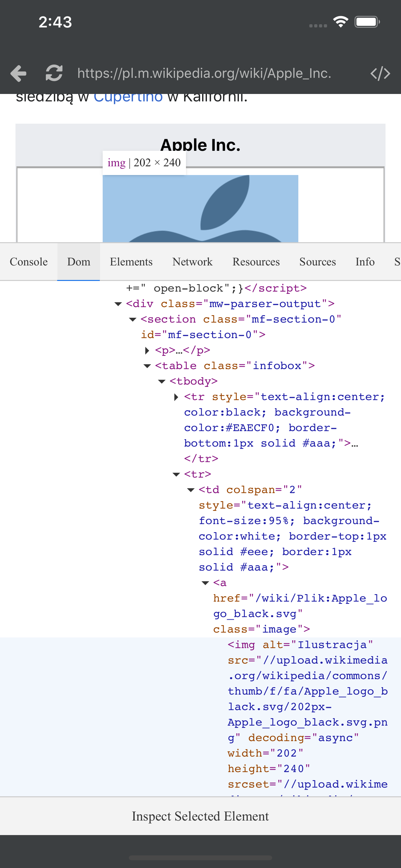Tap the height="240" attribute

pos(269,769)
